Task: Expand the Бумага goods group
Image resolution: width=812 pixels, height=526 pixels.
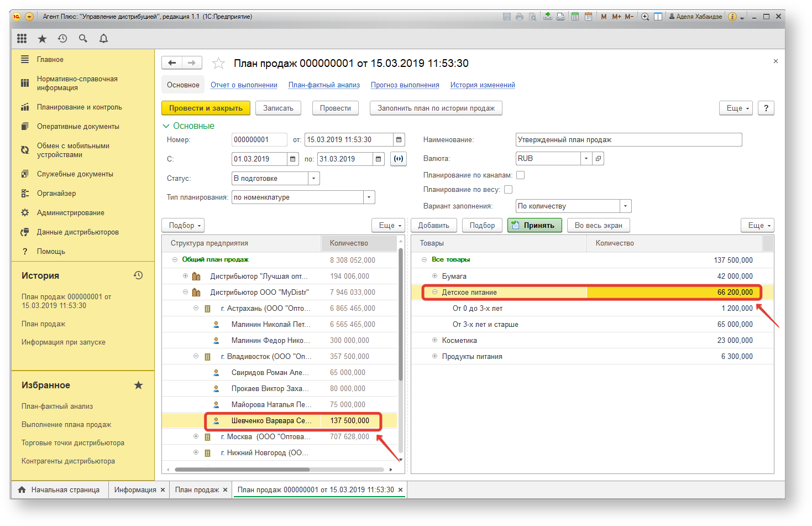Action: pyautogui.click(x=434, y=276)
